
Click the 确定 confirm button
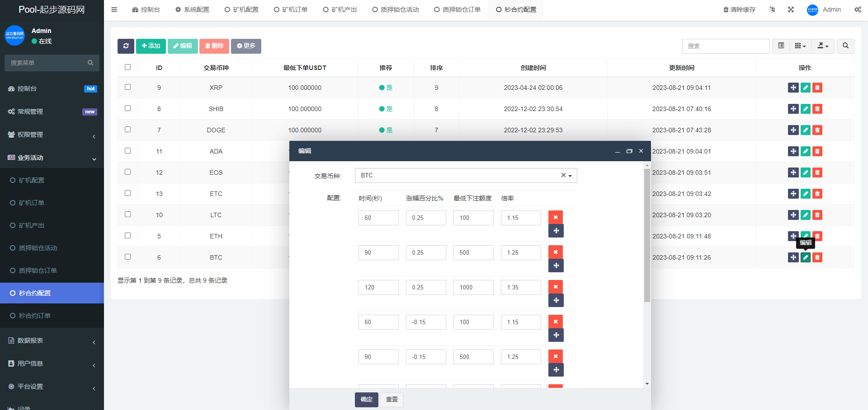(x=366, y=400)
